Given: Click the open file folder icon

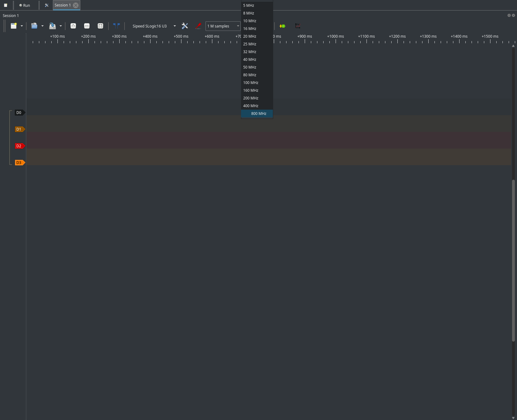Looking at the screenshot, I should click(34, 26).
